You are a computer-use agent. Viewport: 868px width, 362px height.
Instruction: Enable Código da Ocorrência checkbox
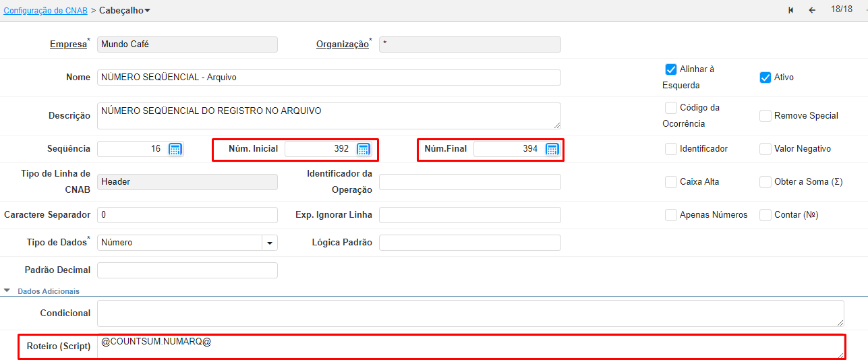tap(670, 108)
